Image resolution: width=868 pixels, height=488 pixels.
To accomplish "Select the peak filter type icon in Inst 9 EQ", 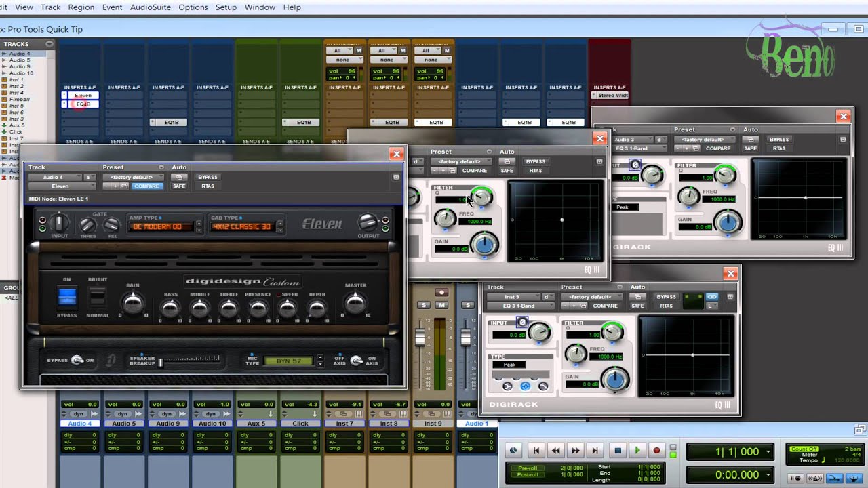I will point(525,386).
